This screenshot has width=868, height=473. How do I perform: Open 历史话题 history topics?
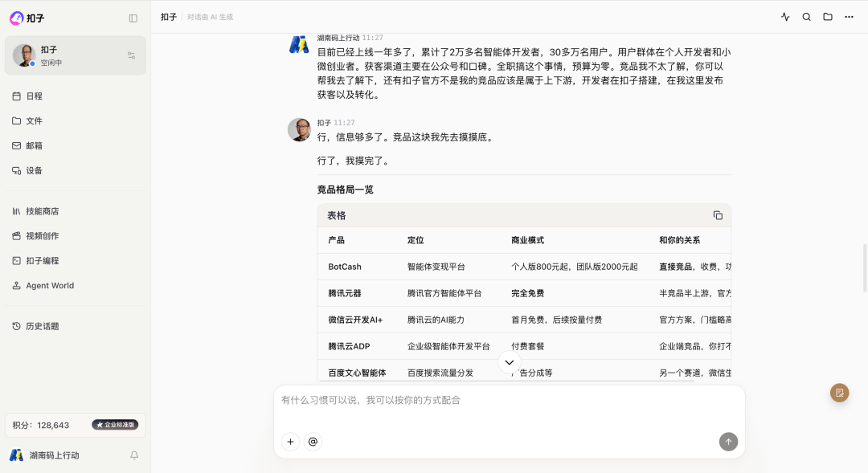76,326
